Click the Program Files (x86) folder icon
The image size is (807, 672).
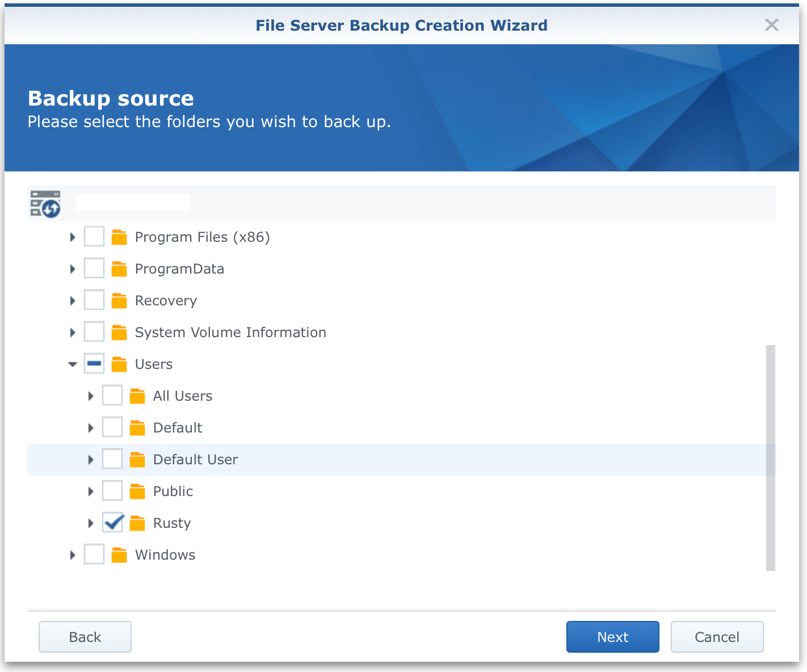pos(119,237)
